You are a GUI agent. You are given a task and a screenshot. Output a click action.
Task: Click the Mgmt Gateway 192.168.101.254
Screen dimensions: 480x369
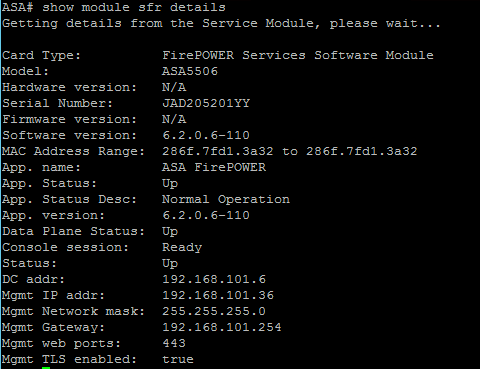point(222,327)
